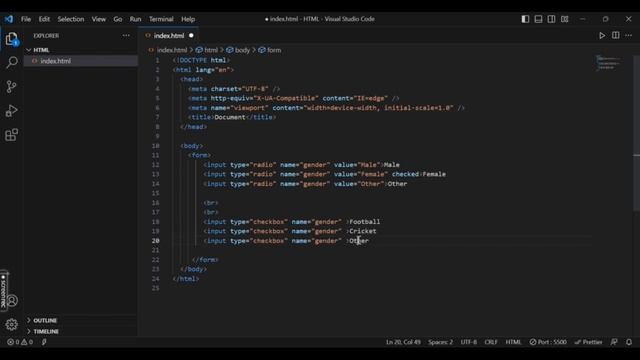640x360 pixels.
Task: Click CRLF end of line setting
Action: (491, 342)
